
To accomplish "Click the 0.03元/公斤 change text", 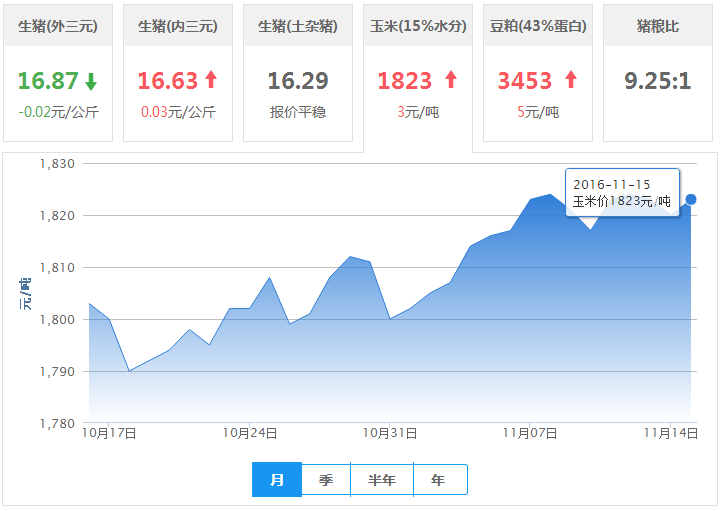I will (178, 112).
